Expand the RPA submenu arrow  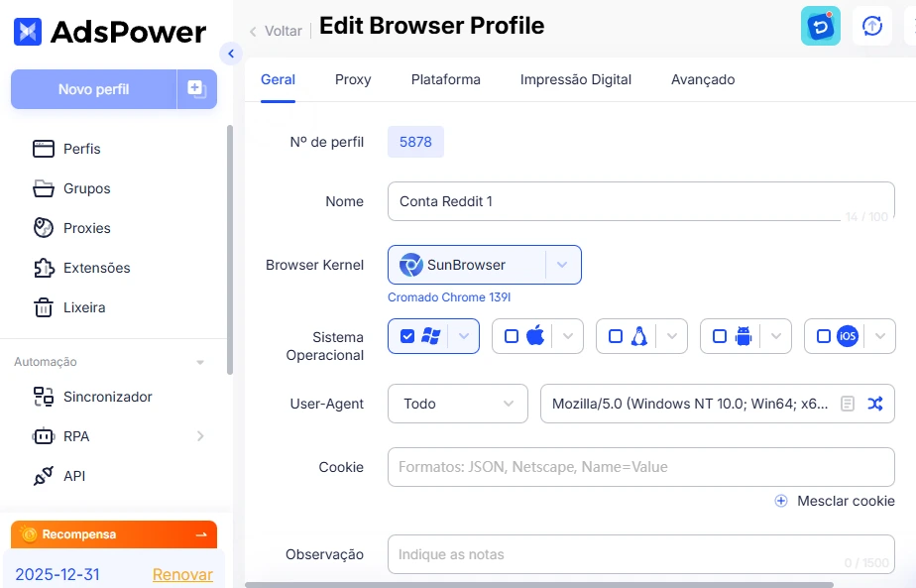coord(200,436)
